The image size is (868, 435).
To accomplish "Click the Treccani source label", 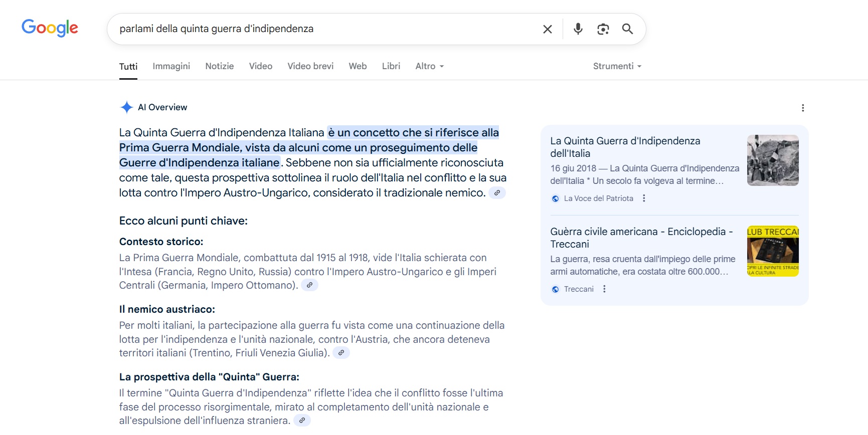I will pyautogui.click(x=579, y=289).
